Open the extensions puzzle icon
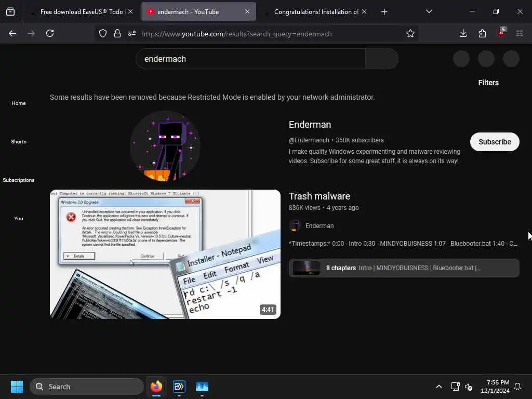The height and width of the screenshot is (399, 532). 482,33
